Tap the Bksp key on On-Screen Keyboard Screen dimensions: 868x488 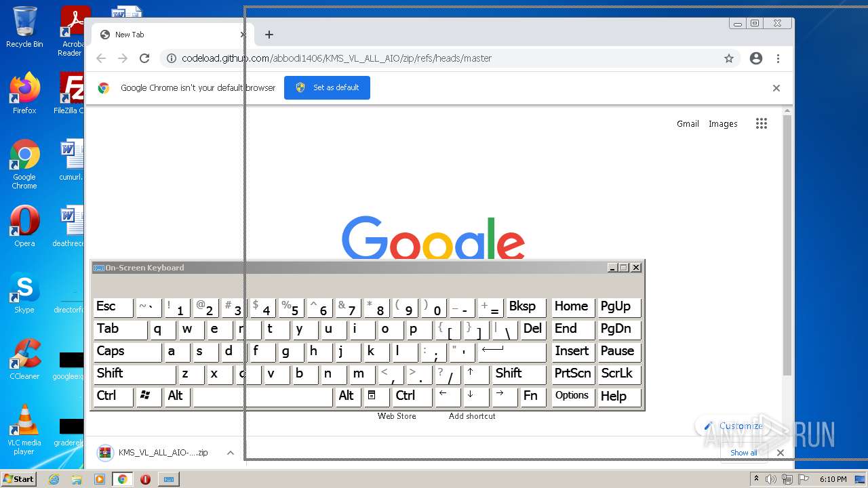[x=526, y=308]
